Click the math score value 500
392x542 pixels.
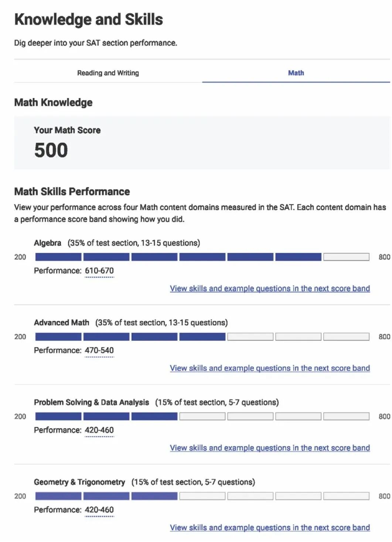51,150
